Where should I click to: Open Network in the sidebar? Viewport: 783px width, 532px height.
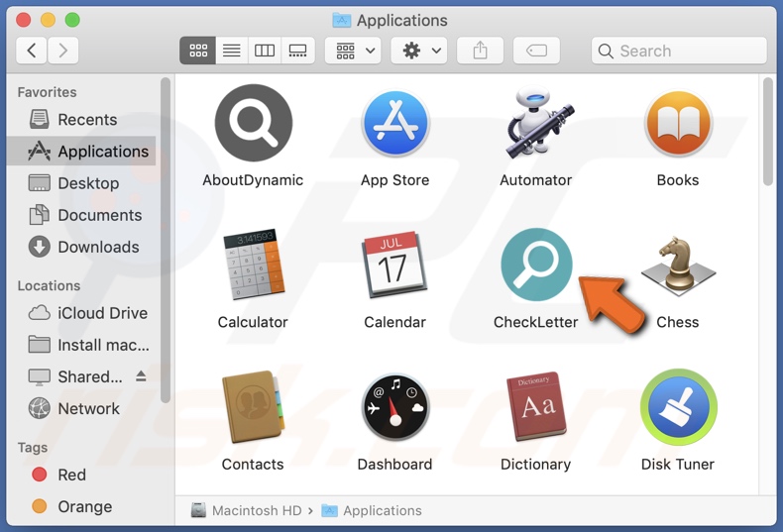click(81, 409)
